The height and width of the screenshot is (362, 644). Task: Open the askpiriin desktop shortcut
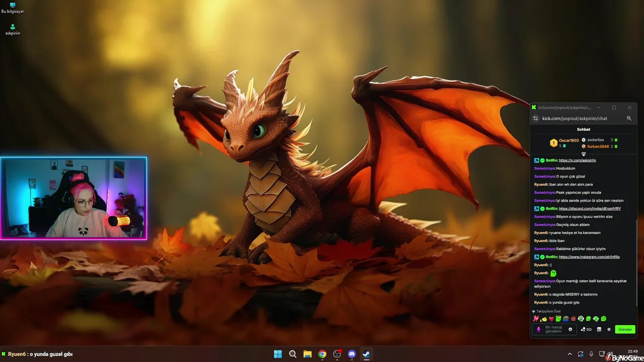[13, 30]
